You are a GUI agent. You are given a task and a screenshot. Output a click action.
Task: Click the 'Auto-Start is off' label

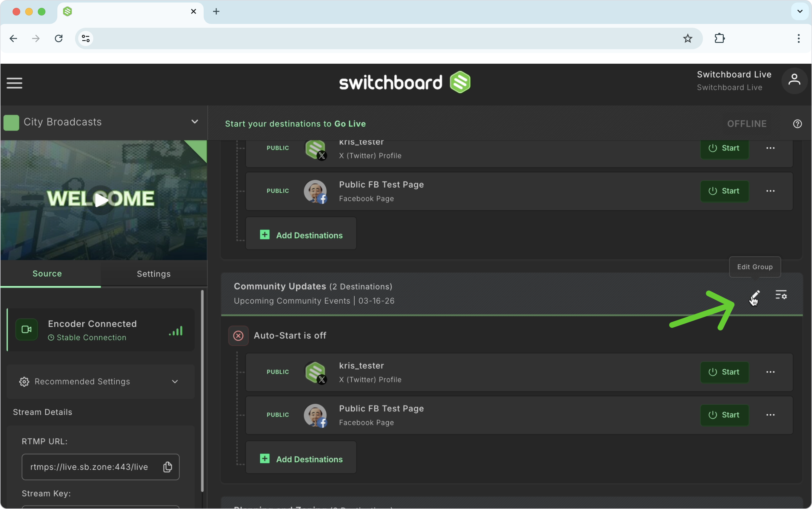tap(290, 336)
